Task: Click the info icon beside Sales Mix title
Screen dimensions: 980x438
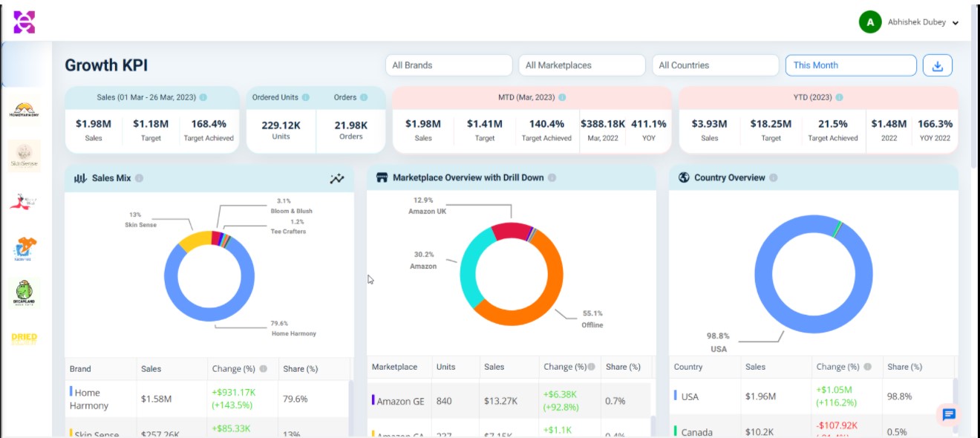Action: click(140, 178)
